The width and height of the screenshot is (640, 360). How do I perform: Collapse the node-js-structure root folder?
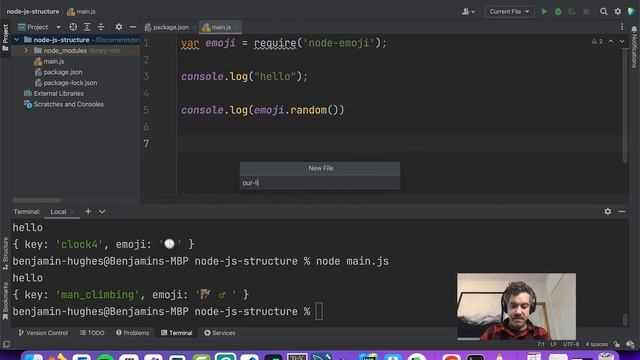click(16, 40)
